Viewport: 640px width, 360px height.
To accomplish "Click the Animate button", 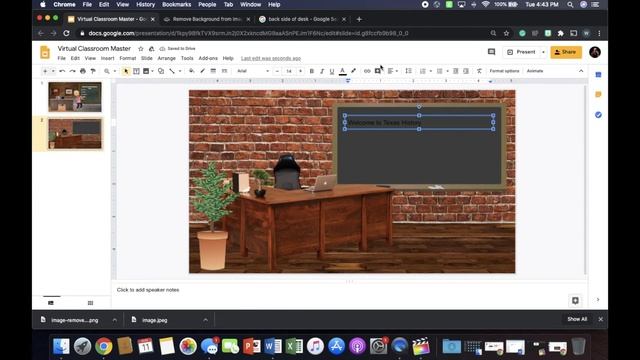I will point(535,71).
